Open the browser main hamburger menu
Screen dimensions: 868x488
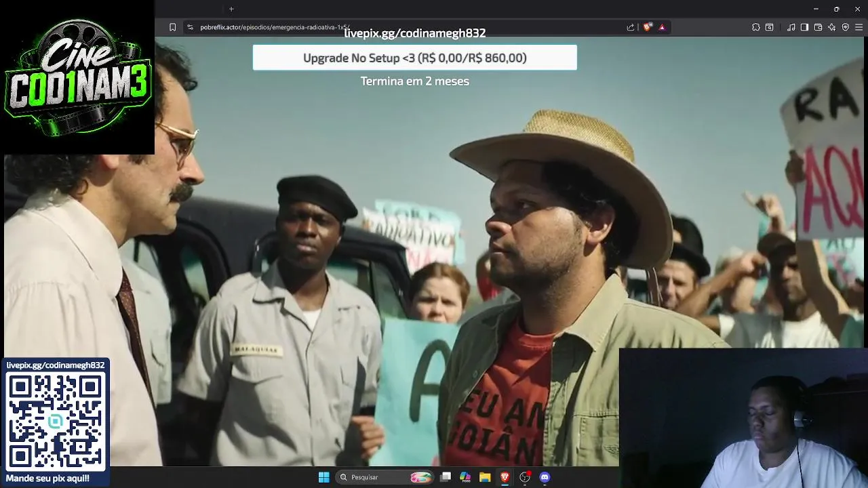859,27
